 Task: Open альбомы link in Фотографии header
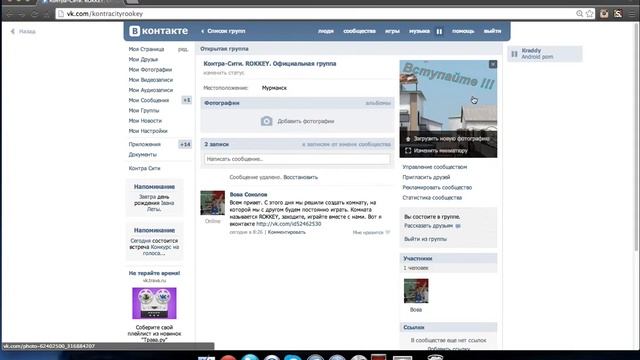point(378,103)
